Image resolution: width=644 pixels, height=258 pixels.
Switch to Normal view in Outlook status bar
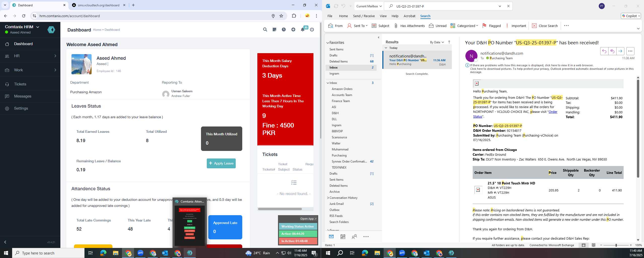click(584, 245)
